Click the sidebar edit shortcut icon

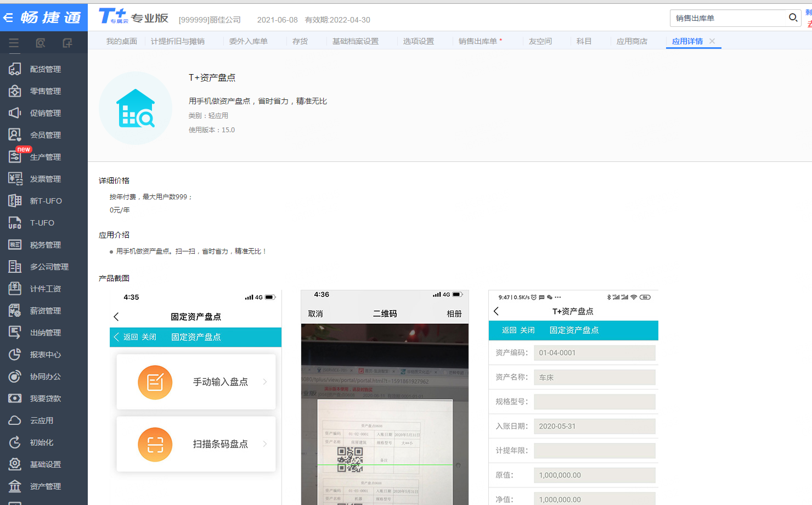67,43
